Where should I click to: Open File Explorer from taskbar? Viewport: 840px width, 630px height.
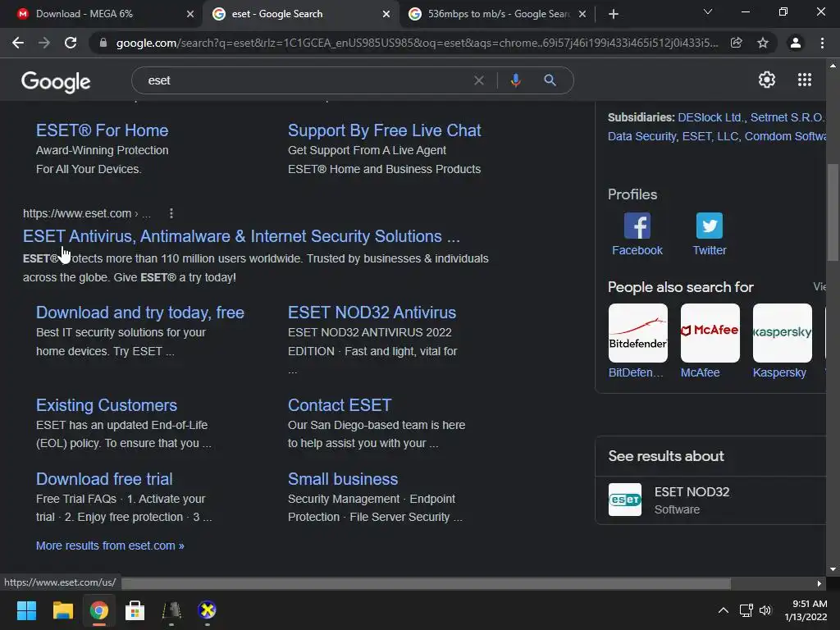pyautogui.click(x=62, y=610)
